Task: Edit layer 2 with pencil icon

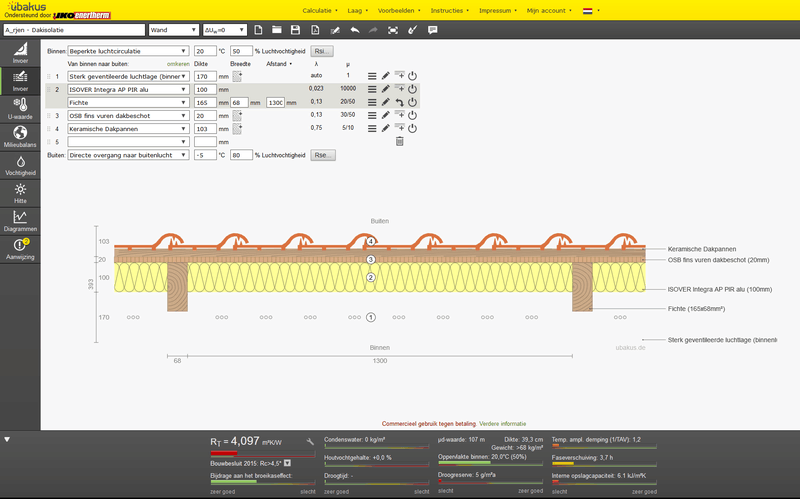Action: coord(386,89)
